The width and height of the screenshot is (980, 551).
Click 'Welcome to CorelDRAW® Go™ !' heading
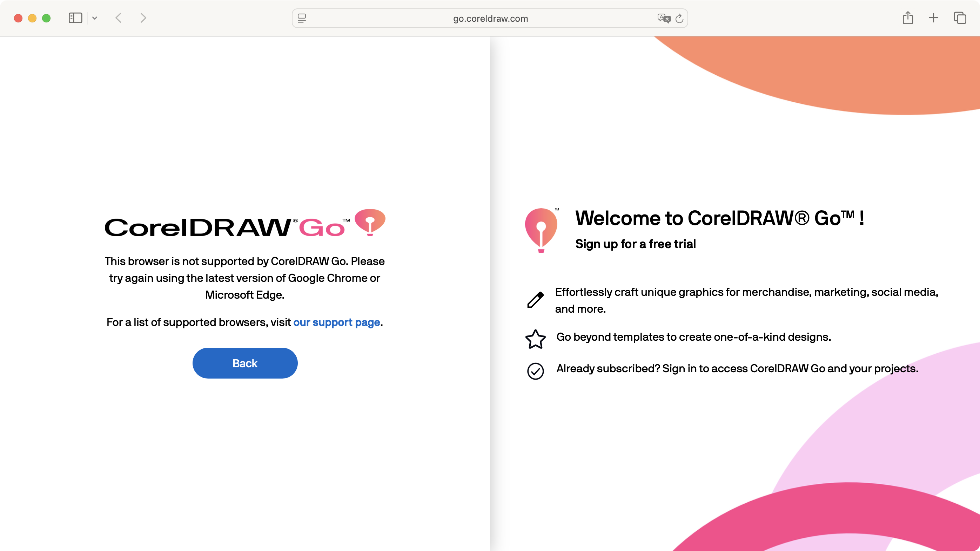point(720,218)
